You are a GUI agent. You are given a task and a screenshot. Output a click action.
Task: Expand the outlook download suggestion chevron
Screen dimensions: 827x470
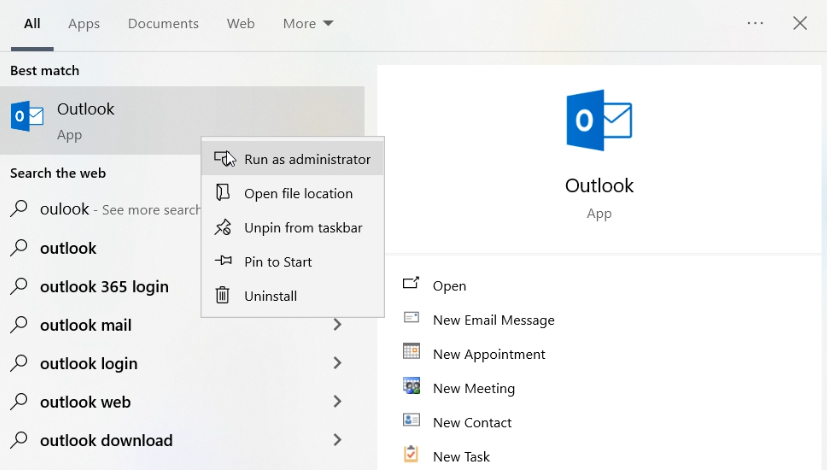338,440
